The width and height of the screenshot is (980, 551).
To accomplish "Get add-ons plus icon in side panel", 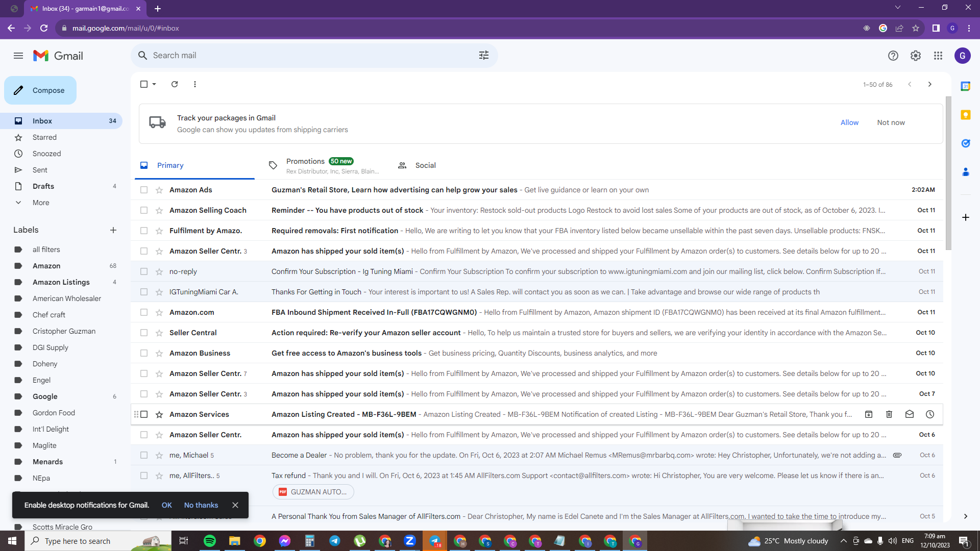I will coord(966,217).
